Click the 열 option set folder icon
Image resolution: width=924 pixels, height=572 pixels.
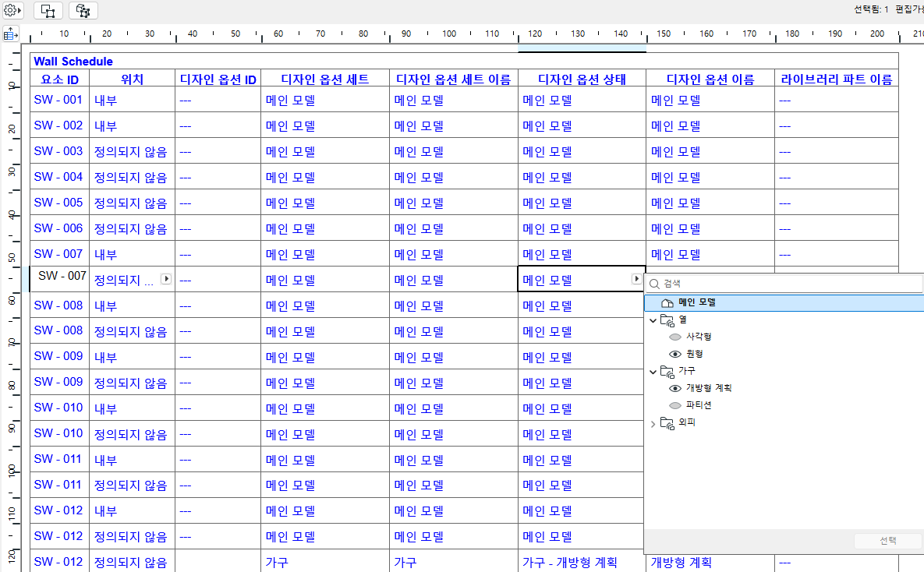pyautogui.click(x=667, y=320)
